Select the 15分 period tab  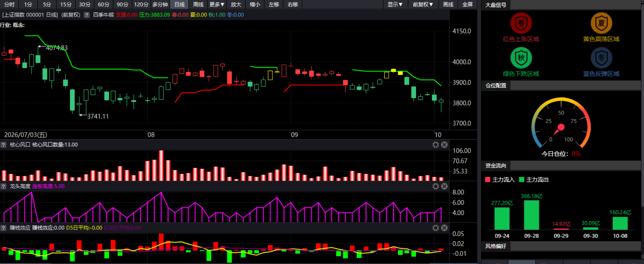[x=66, y=4]
